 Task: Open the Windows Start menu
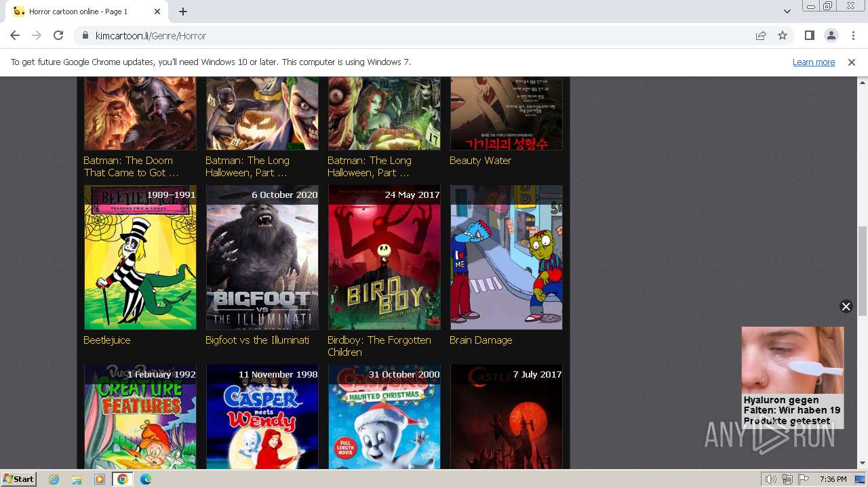click(19, 479)
